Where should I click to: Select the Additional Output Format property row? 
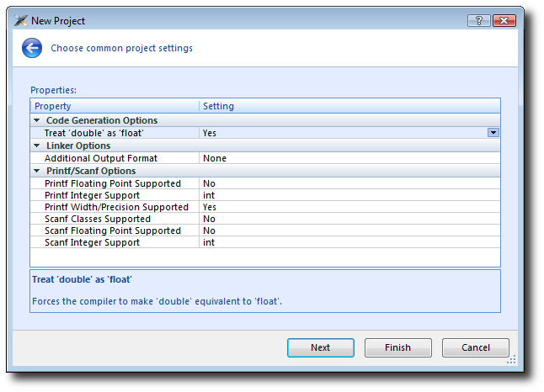[x=101, y=158]
